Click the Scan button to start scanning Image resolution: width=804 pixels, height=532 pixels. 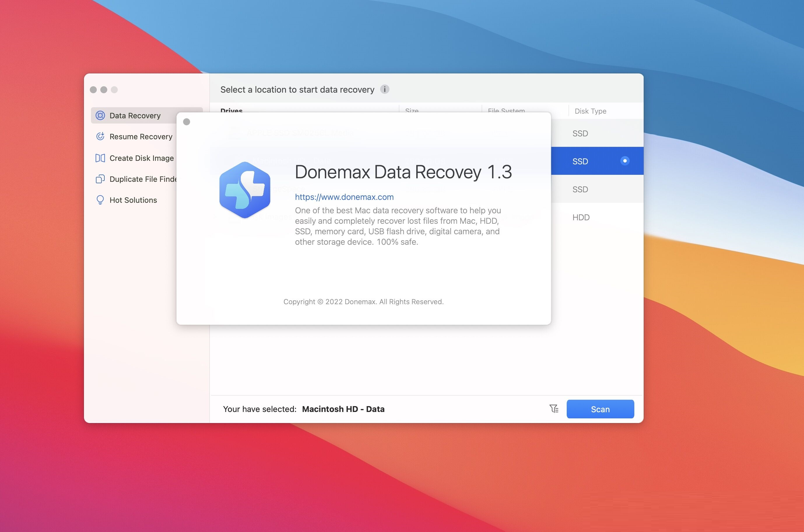[x=600, y=408]
